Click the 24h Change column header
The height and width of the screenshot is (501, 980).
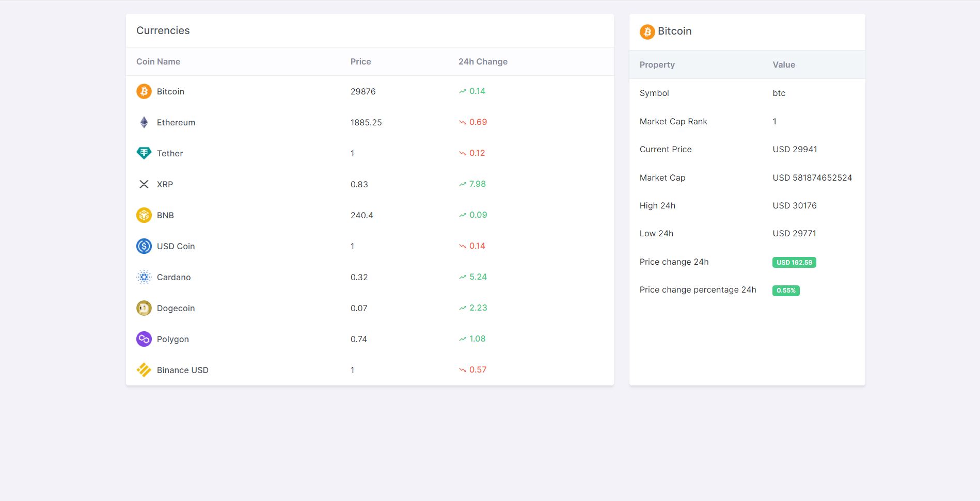pyautogui.click(x=483, y=61)
